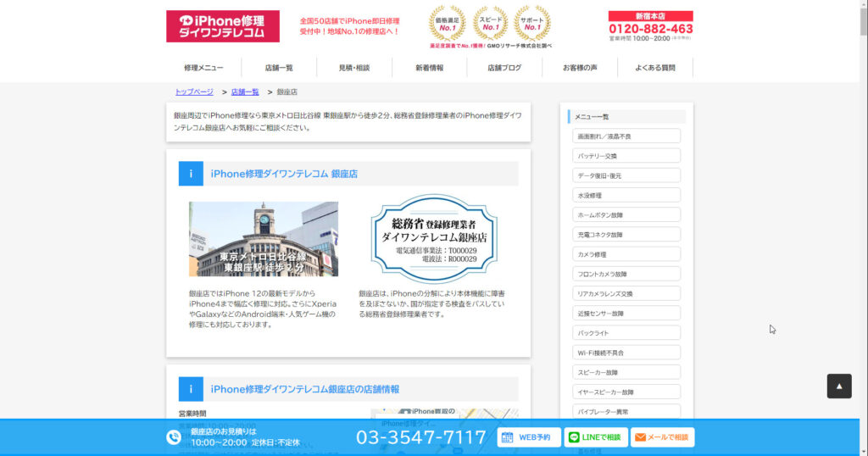Select バイブレーター異常 in sidebar menu
This screenshot has height=456, width=868.
(626, 411)
